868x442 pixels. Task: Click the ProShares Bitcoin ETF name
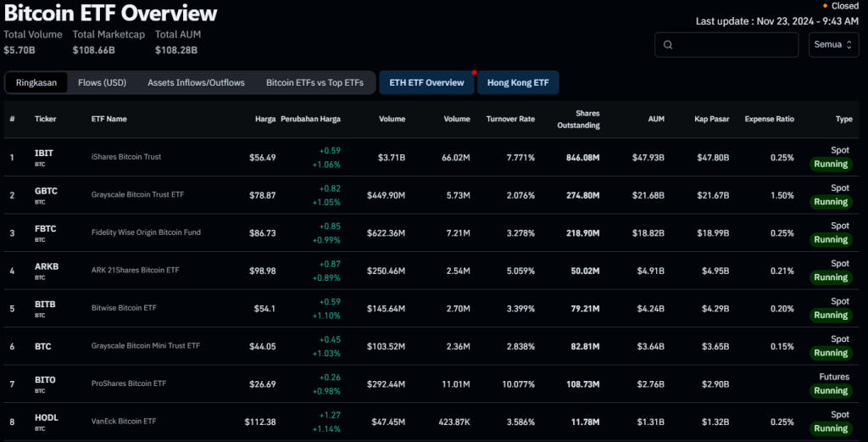click(129, 383)
